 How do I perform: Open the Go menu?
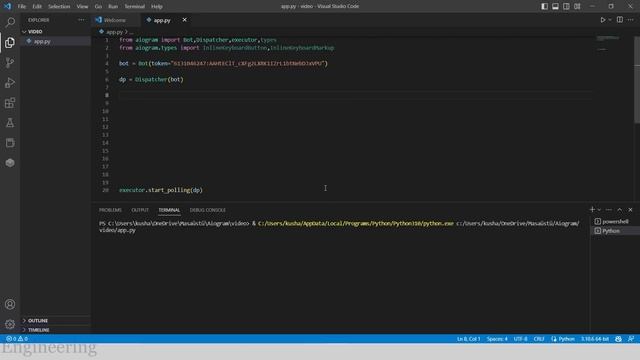(98, 7)
